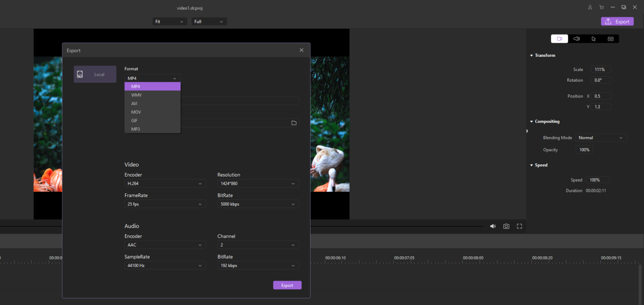The image size is (644, 305).
Task: Open the Resolution 1424*860 dropdown
Action: (x=258, y=183)
